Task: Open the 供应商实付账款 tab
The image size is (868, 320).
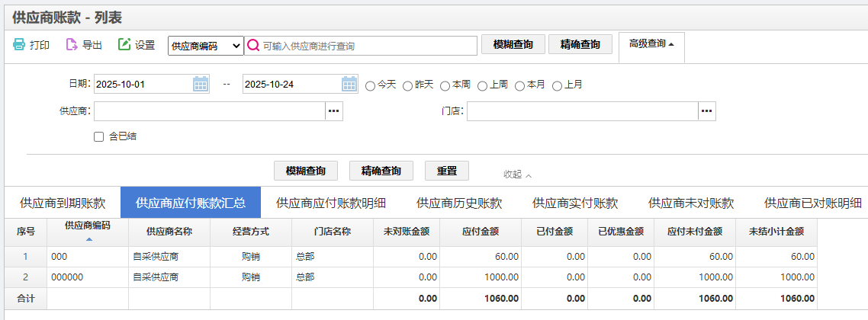Action: (575, 203)
